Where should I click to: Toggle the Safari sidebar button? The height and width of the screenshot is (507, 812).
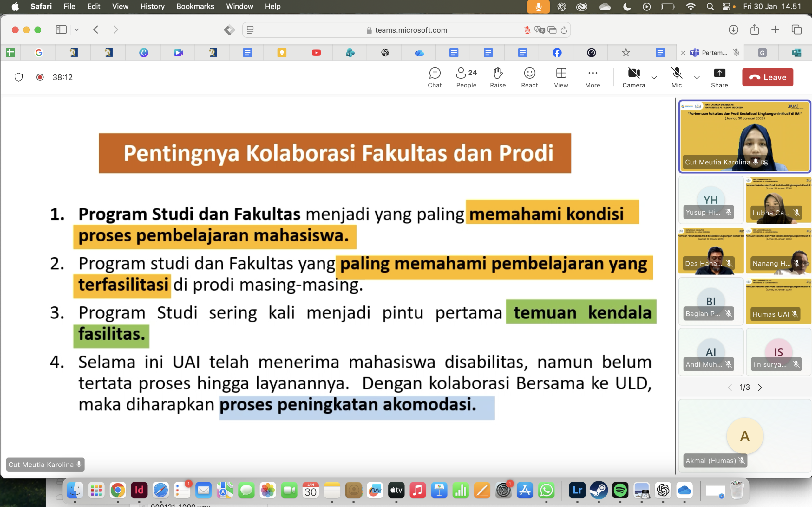(61, 30)
